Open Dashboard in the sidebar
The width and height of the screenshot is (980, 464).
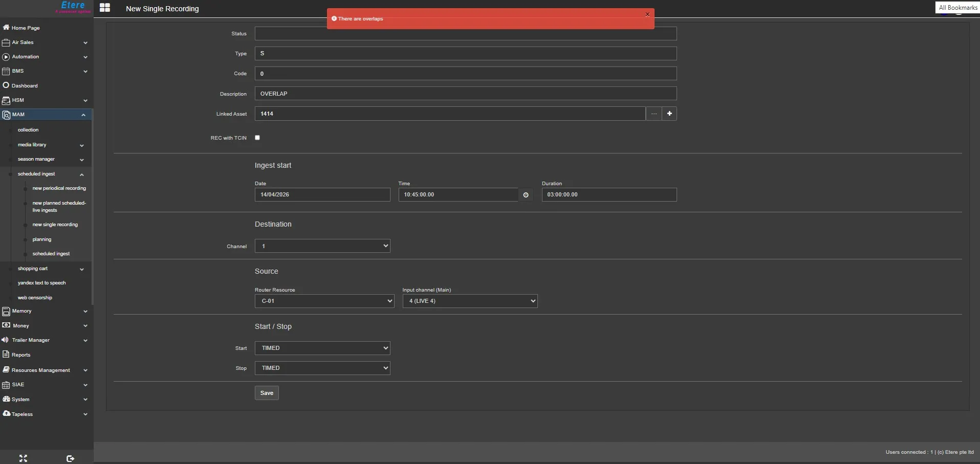pyautogui.click(x=25, y=86)
